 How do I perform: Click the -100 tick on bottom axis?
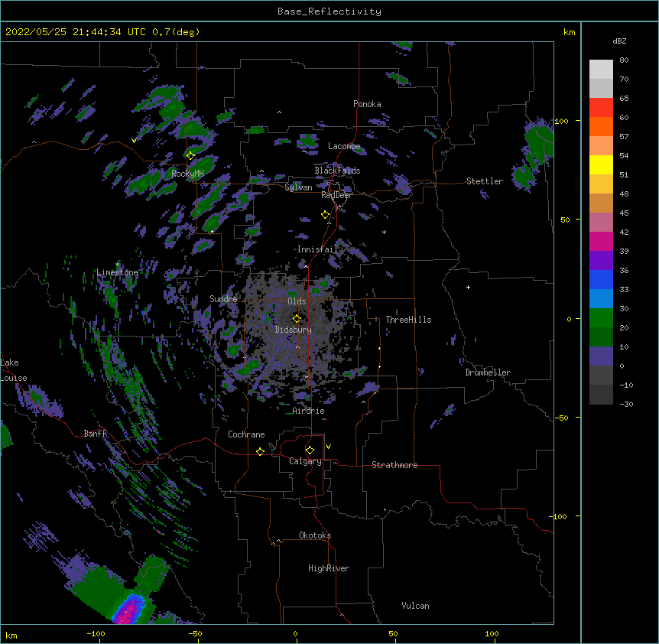[96, 633]
